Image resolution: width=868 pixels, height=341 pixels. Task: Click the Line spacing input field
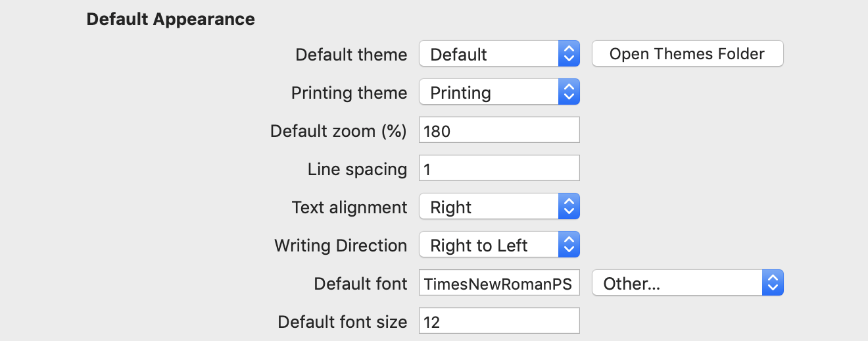tap(499, 169)
